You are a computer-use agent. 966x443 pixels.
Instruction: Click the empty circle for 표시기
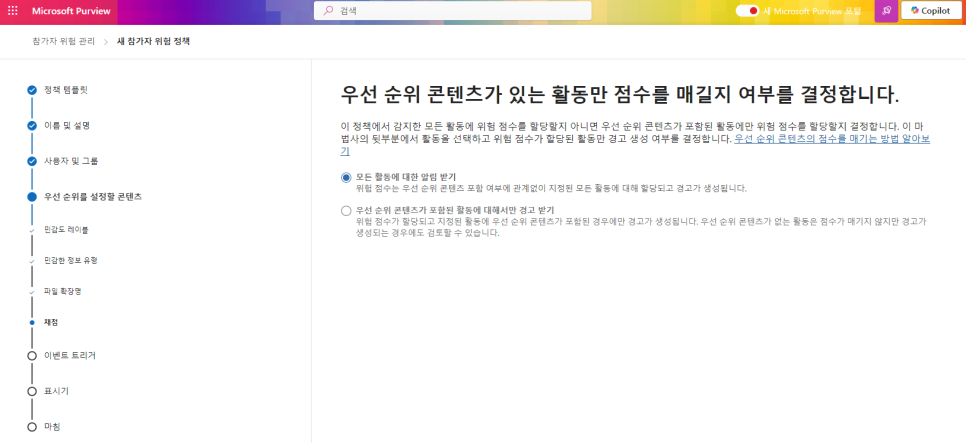32,391
